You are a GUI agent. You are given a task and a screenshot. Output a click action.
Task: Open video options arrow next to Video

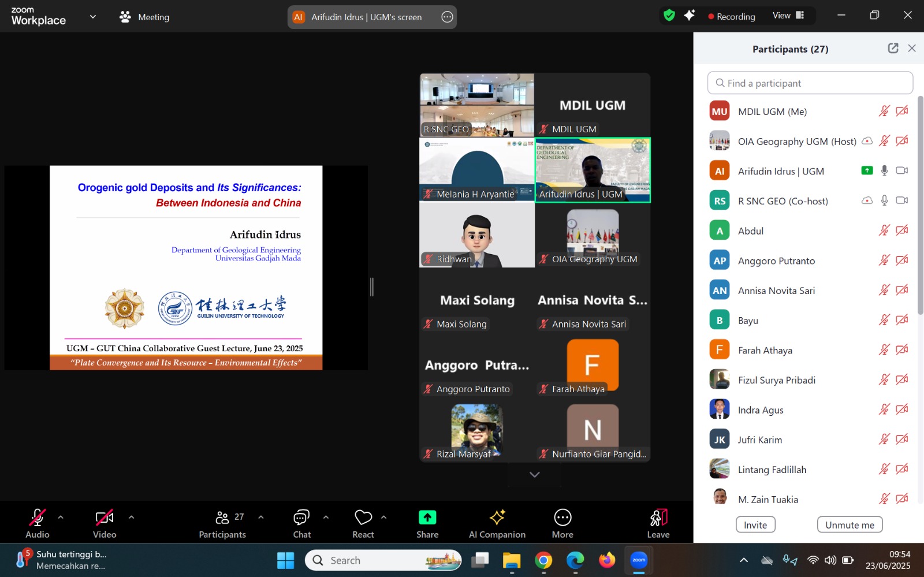click(131, 517)
